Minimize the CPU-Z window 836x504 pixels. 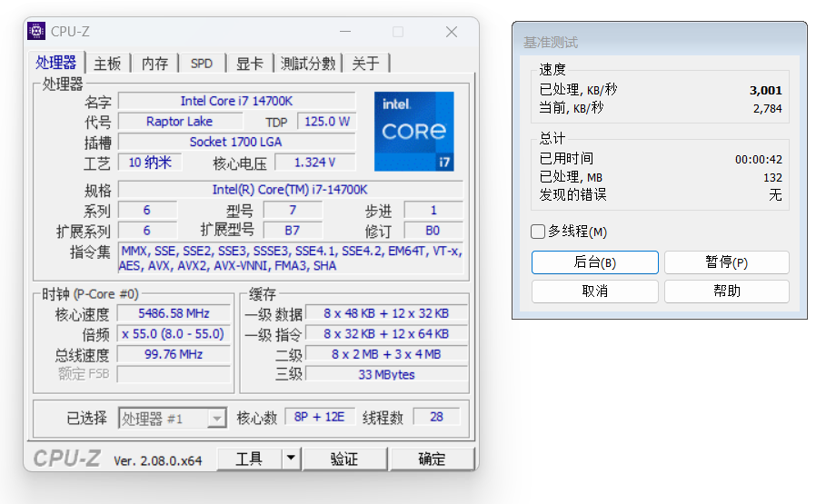click(345, 32)
